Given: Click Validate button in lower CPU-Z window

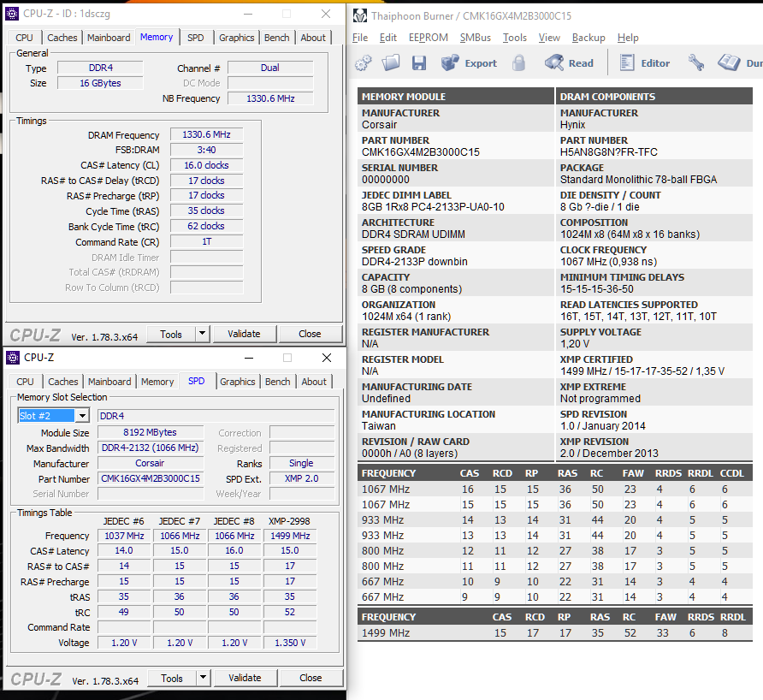Looking at the screenshot, I should [x=245, y=678].
